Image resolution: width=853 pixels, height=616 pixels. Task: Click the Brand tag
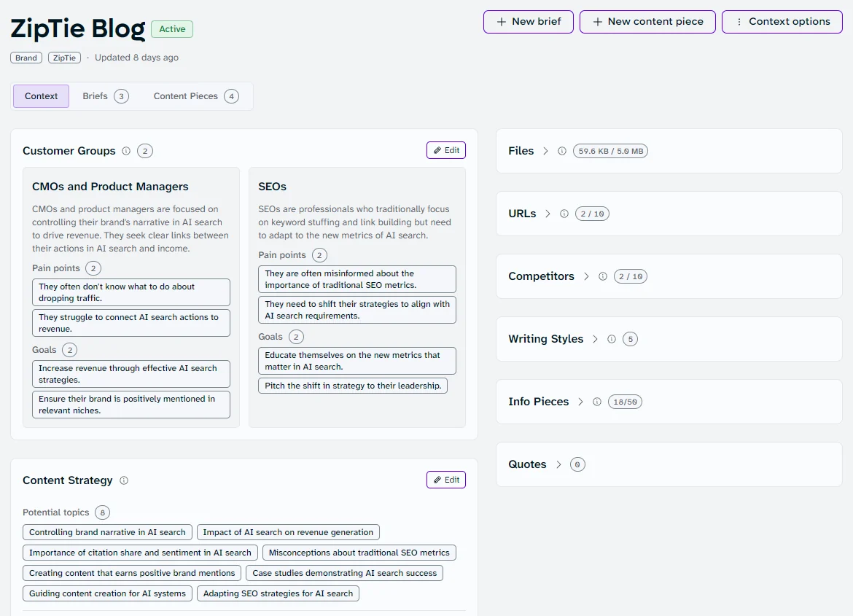point(26,58)
